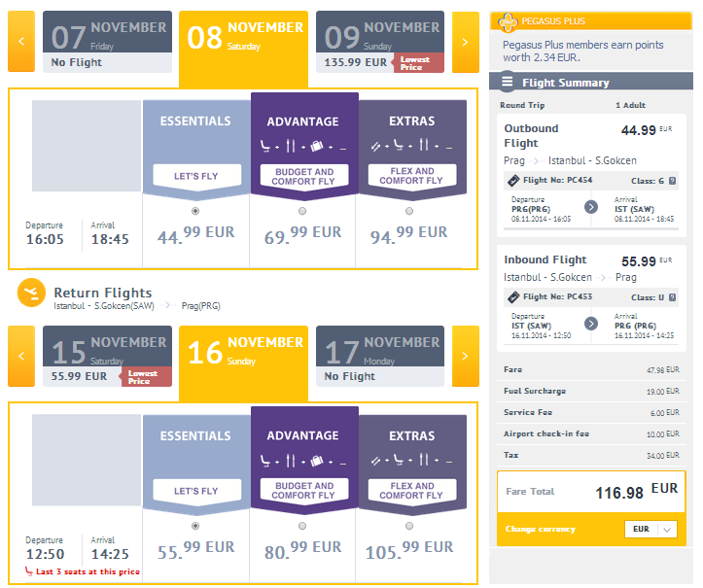Click meal icon in outbound Advantage package

291,146
